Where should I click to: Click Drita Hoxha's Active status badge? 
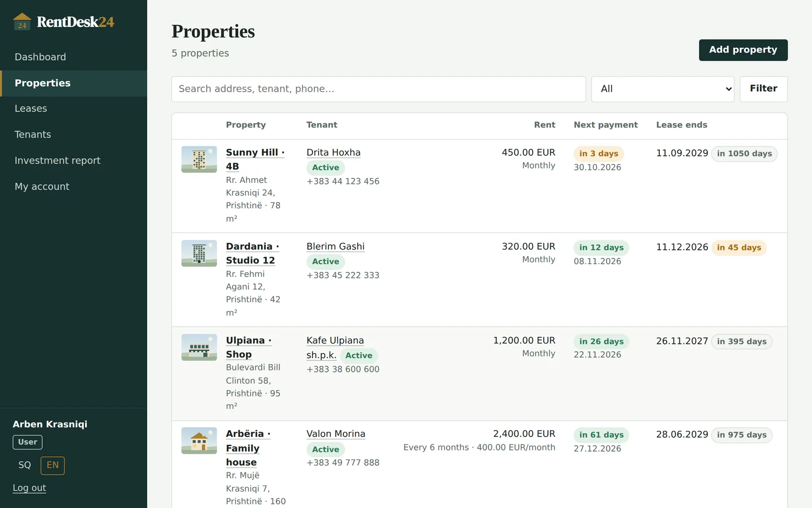click(x=326, y=168)
